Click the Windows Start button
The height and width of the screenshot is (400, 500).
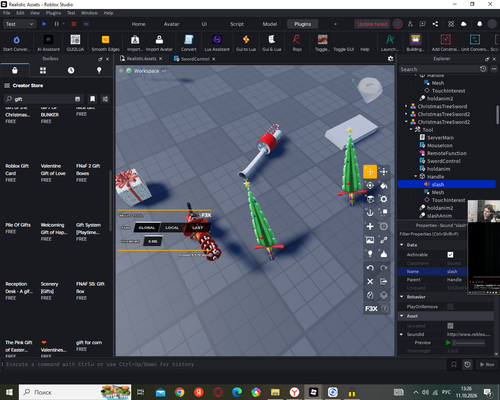9,392
